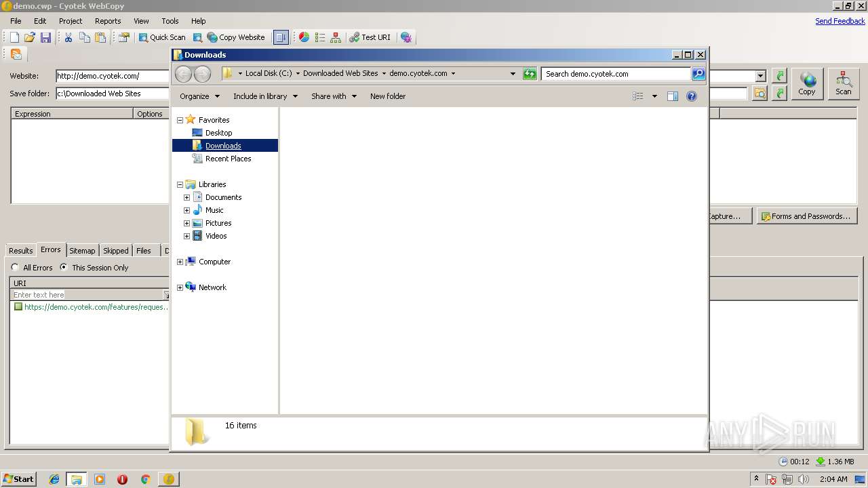Viewport: 868px width, 488px height.
Task: Select Desktop under Favorites
Action: point(218,133)
